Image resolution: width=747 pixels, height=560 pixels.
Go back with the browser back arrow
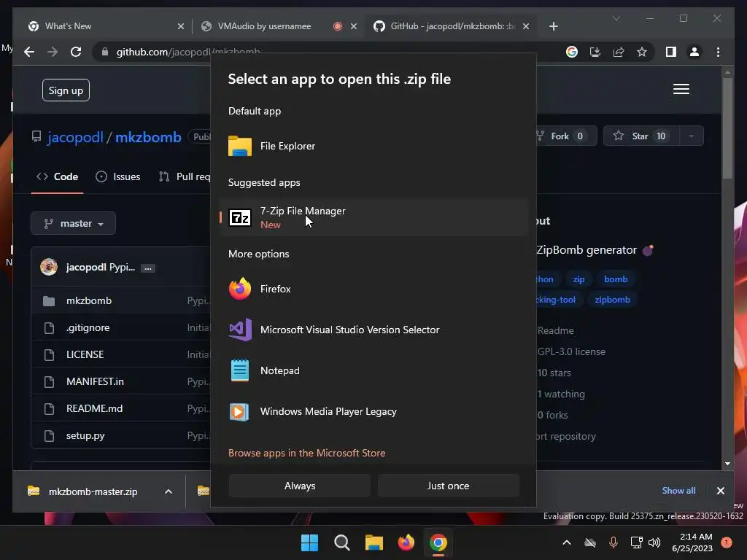pos(29,52)
